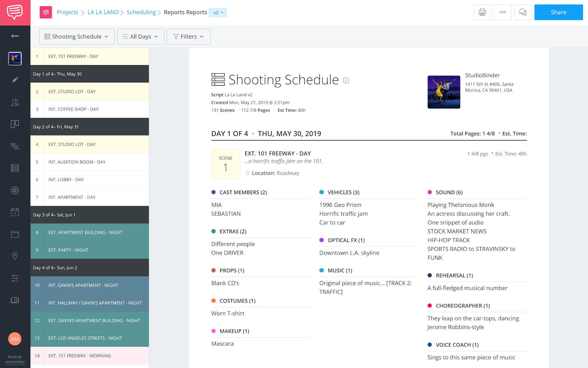
Task: Navigate to Scheduling breadcrumb
Action: click(141, 12)
